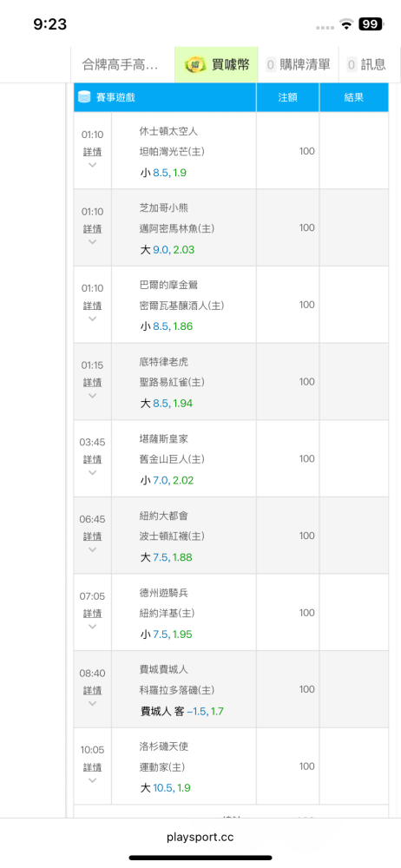Tap the Wi-Fi status icon
The height and width of the screenshot is (868, 401).
point(346,24)
